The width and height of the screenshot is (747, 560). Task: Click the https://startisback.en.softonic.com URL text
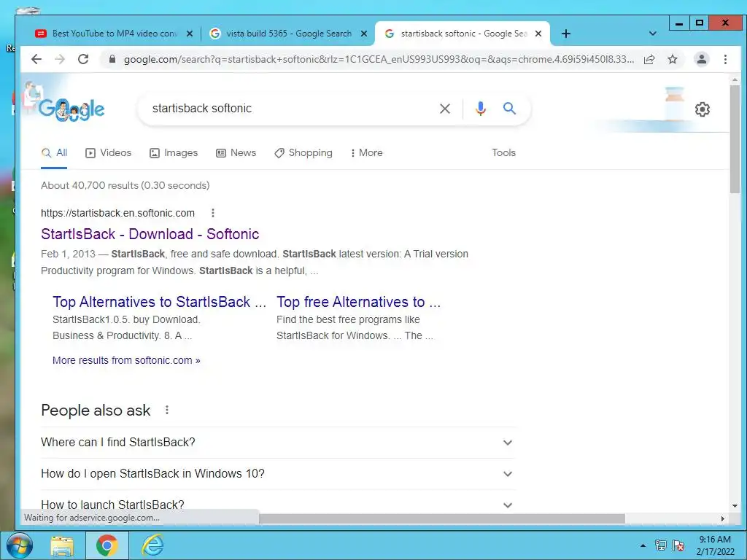click(x=117, y=213)
